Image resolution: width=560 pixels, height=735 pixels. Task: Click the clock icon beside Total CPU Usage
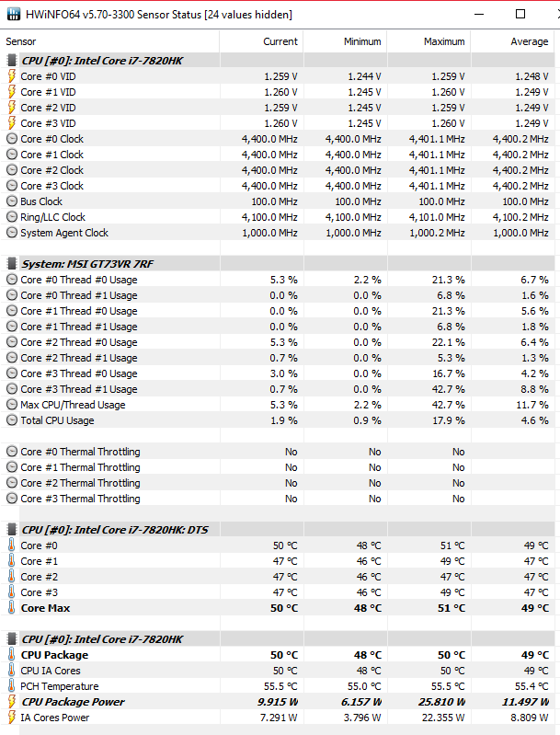point(12,420)
